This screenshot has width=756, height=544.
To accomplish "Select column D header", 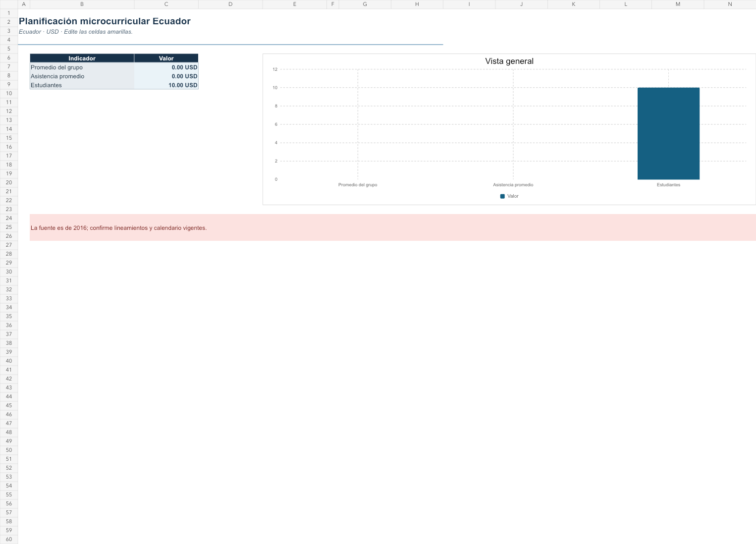I will 230,4.
